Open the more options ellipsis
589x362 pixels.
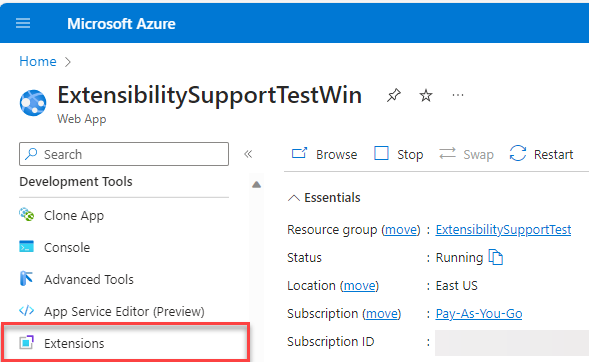pos(458,95)
